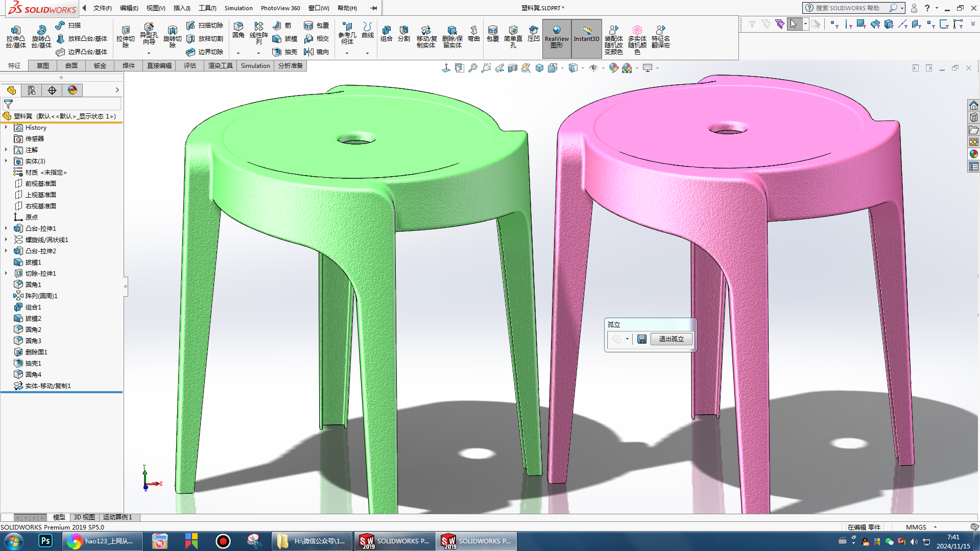Open the dropdown arrow under Fillet (圆角)
Viewport: 980px width, 551px height.
pyautogui.click(x=238, y=53)
